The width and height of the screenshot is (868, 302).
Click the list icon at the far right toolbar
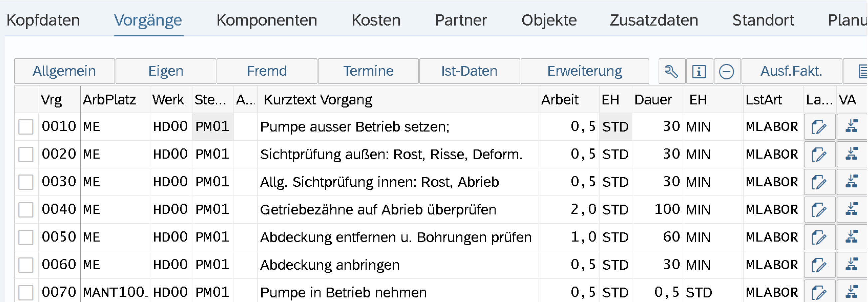coord(863,71)
